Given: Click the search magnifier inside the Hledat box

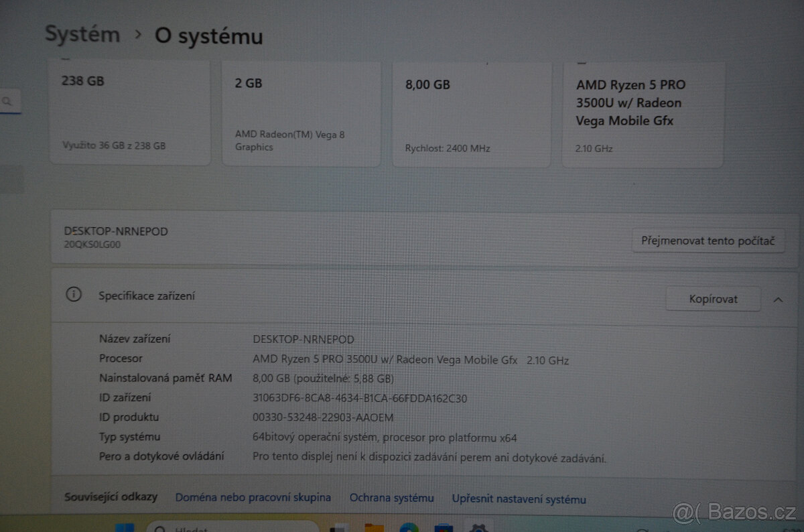Looking at the screenshot, I should [159, 529].
